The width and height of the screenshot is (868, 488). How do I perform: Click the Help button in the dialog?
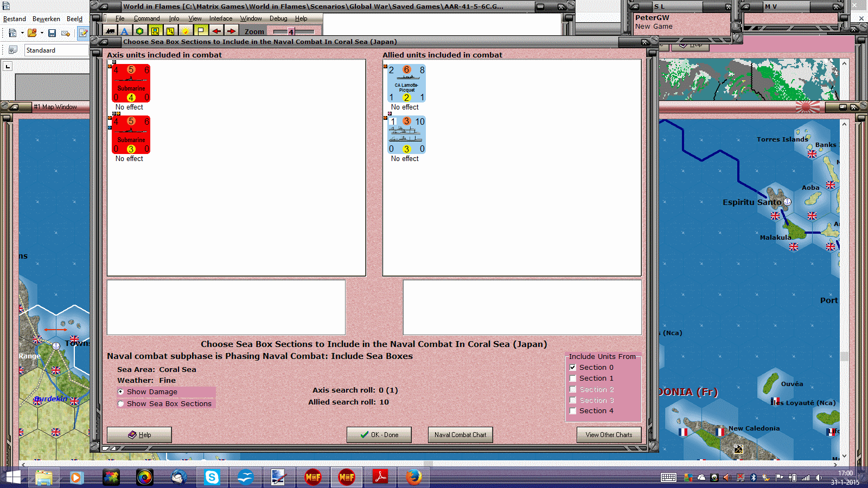pos(139,435)
